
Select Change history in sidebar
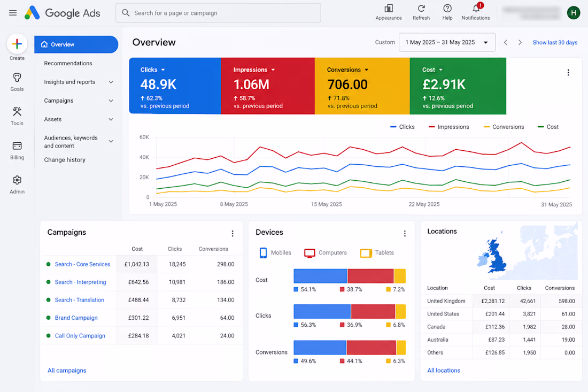click(65, 160)
